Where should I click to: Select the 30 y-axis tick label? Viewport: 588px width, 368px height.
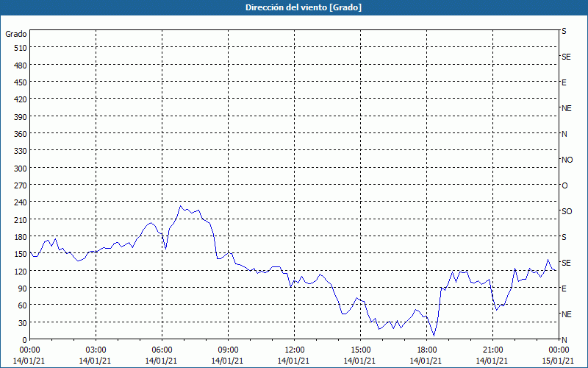pyautogui.click(x=23, y=323)
